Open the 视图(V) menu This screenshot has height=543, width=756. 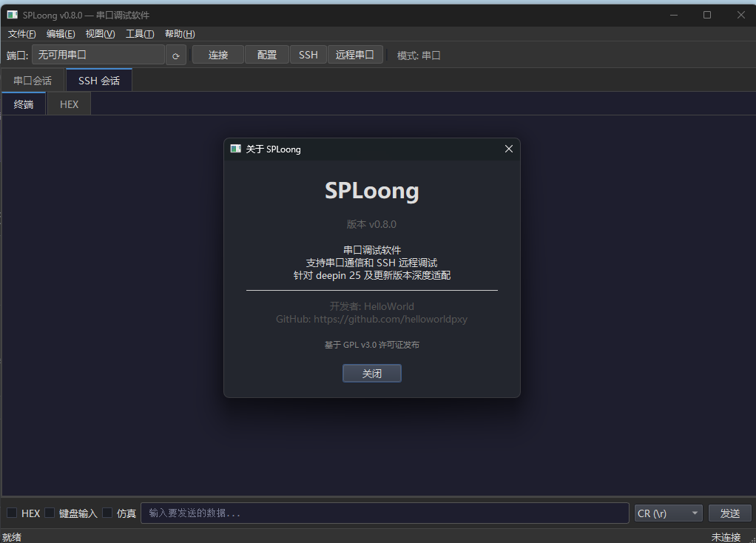[101, 34]
